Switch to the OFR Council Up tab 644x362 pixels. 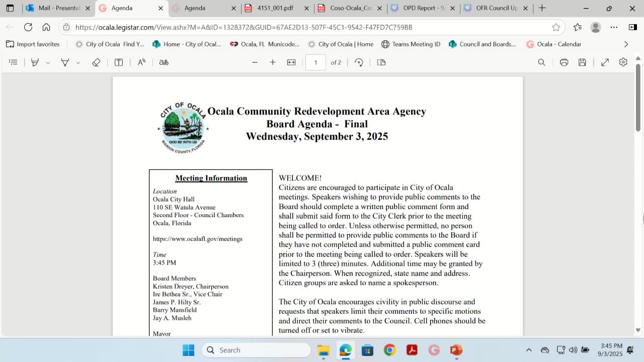coord(496,8)
